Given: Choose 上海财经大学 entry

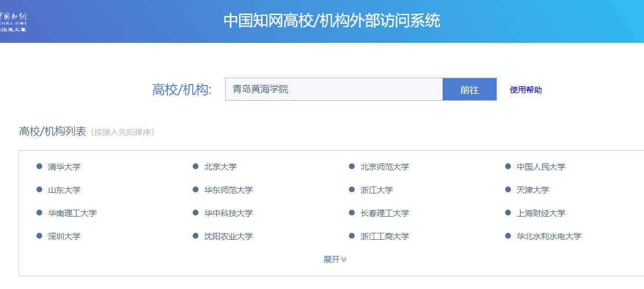Looking at the screenshot, I should tap(540, 213).
